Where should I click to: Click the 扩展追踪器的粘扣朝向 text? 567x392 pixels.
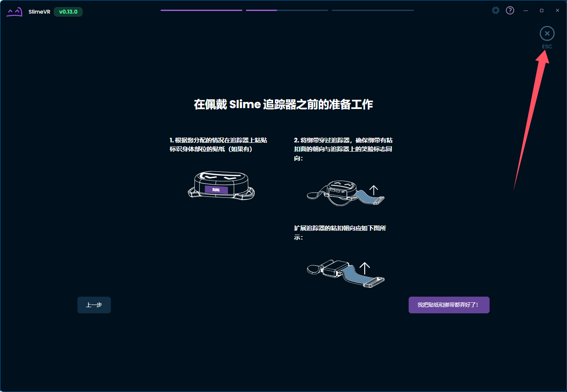[340, 232]
